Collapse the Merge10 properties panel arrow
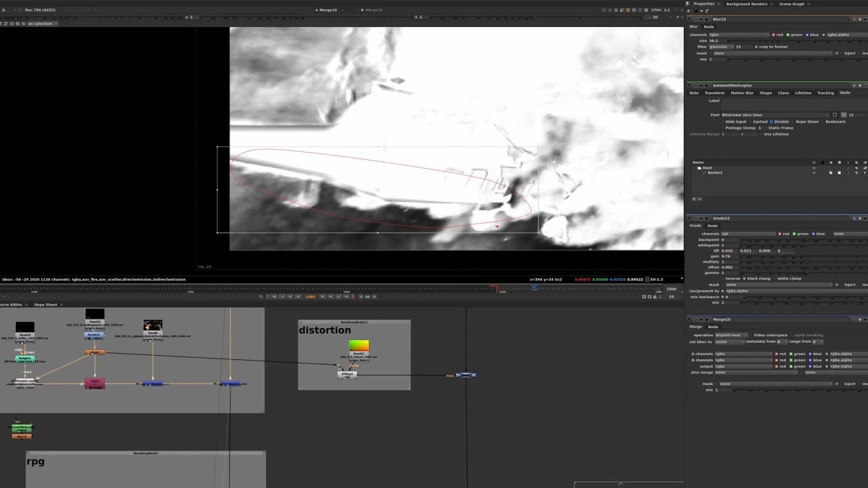This screenshot has height=488, width=868. click(x=690, y=319)
